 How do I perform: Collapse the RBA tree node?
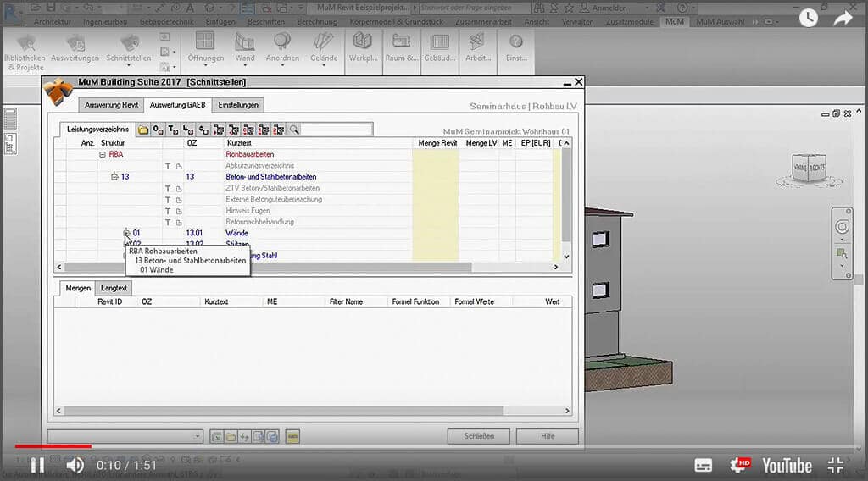click(x=103, y=155)
